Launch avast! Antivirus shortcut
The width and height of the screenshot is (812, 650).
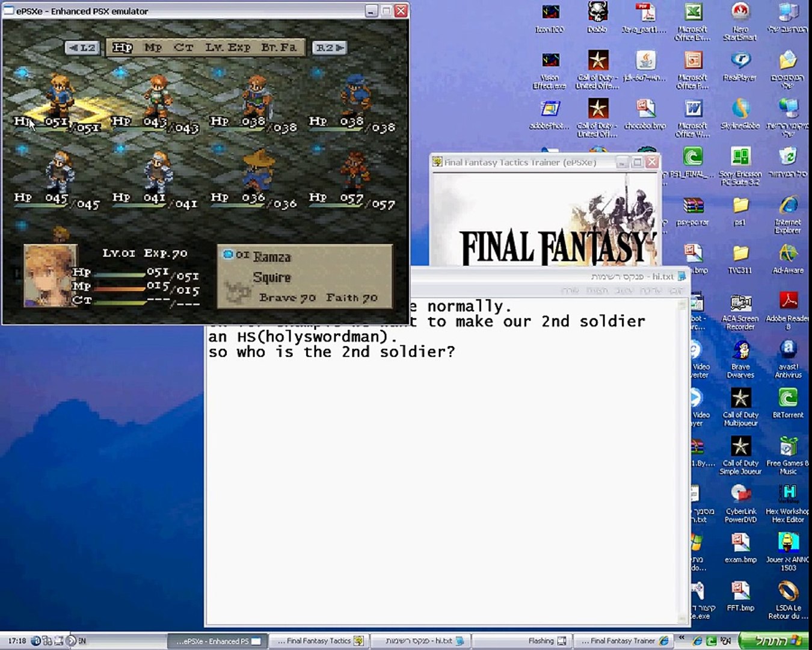point(788,359)
